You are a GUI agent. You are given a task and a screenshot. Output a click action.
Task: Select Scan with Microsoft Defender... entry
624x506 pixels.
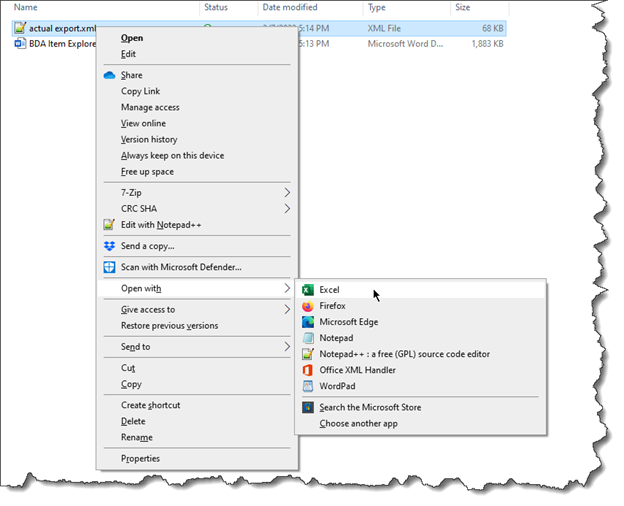point(197,267)
